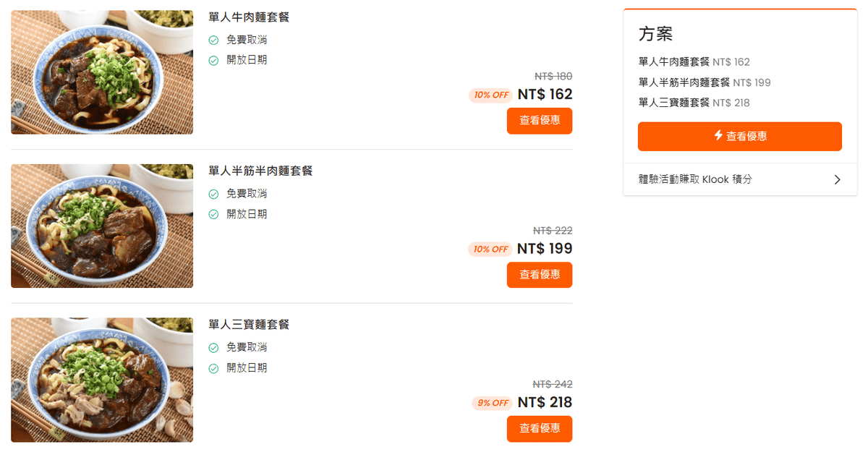Click checkmark icon beside 開放日期 under 單人牛肉麵套餐
The height and width of the screenshot is (452, 868).
(213, 61)
